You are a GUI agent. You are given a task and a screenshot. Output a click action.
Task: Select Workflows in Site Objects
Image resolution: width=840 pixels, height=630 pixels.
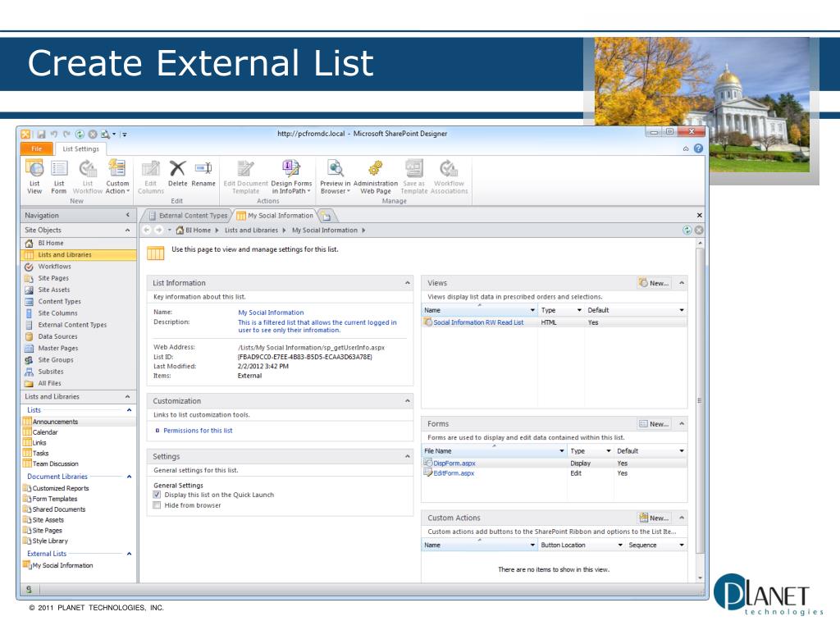click(78, 267)
